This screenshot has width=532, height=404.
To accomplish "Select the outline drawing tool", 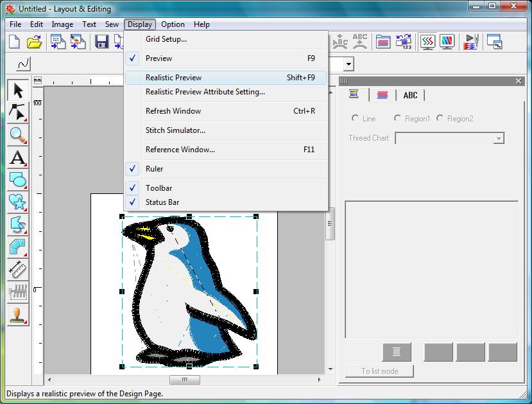I will pyautogui.click(x=17, y=225).
